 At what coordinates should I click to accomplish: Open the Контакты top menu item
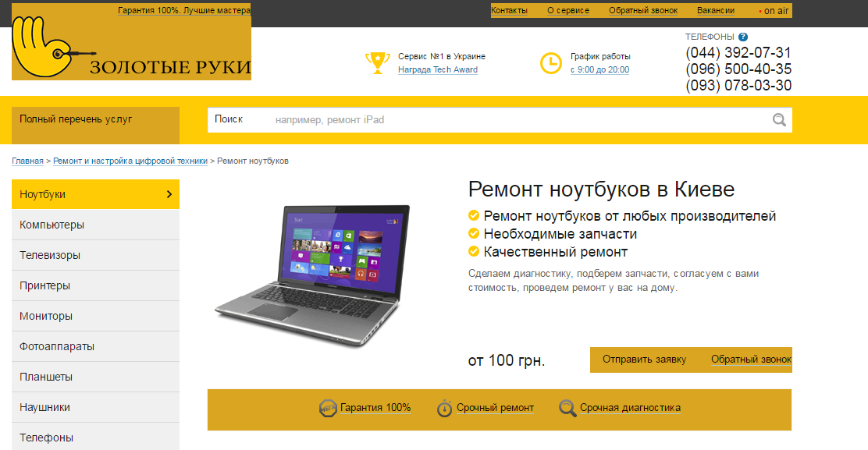tap(509, 10)
